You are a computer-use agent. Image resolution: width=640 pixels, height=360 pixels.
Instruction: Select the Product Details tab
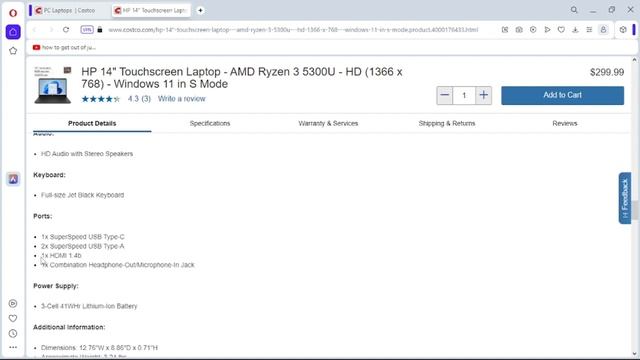tap(92, 123)
